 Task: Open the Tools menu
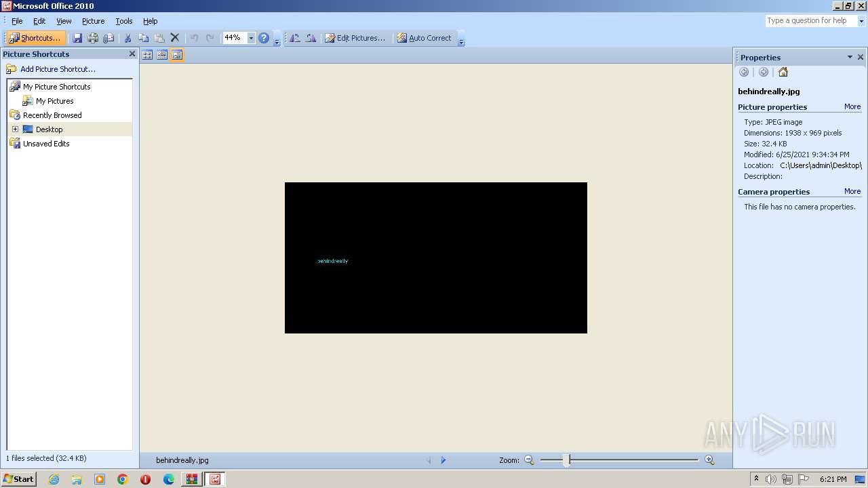coord(123,21)
